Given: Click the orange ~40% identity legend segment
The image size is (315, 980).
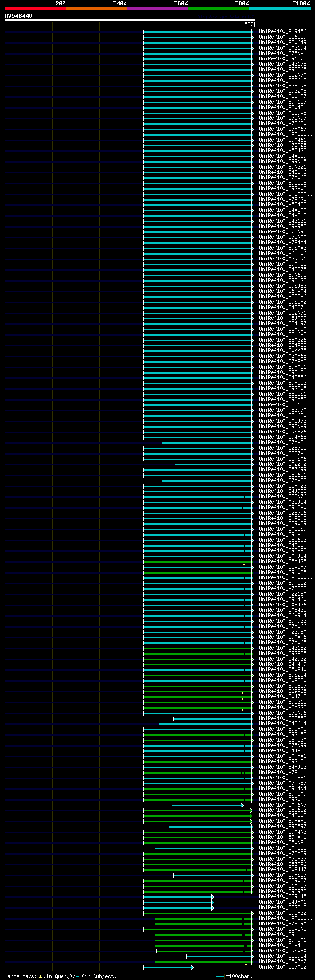Looking at the screenshot, I should pos(96,9).
